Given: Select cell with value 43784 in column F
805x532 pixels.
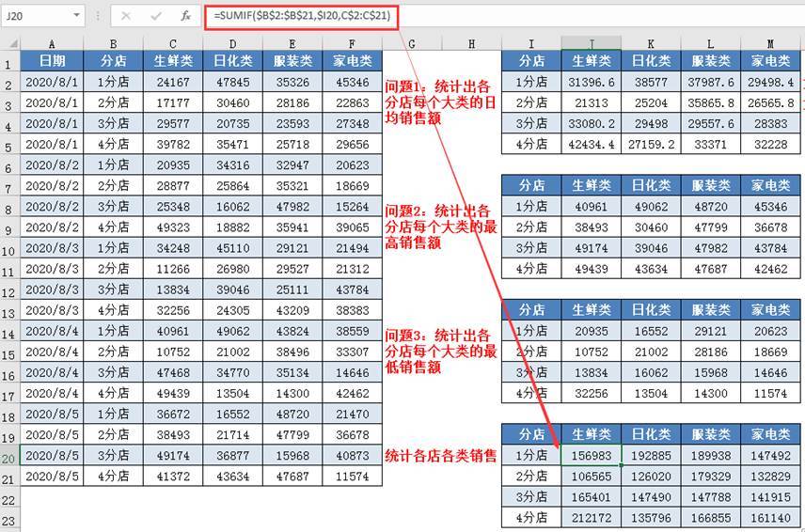Looking at the screenshot, I should coord(352,289).
